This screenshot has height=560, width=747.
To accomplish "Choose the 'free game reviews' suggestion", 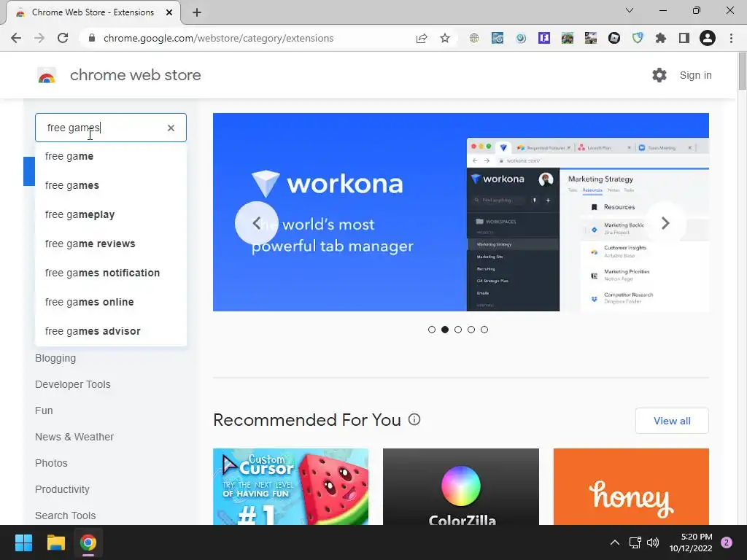I will pyautogui.click(x=111, y=244).
